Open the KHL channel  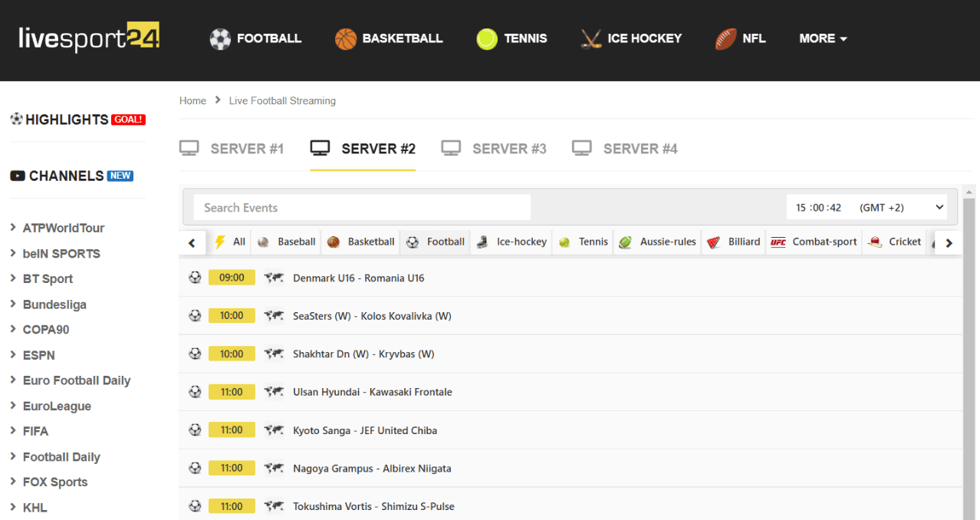[x=35, y=508]
